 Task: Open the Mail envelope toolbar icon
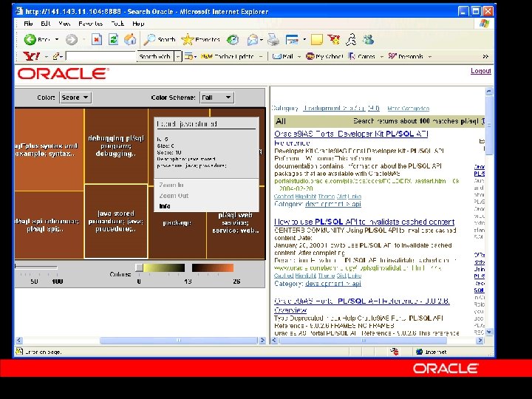coord(253,40)
